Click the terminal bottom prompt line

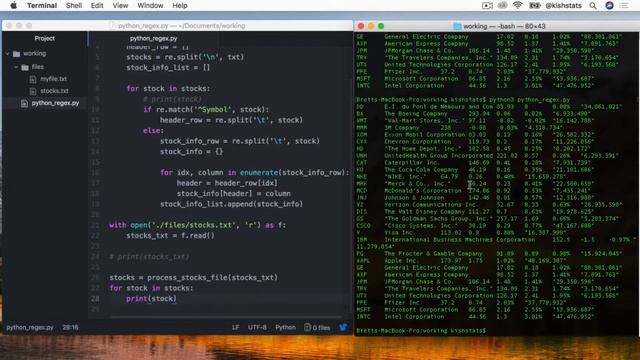(x=421, y=330)
